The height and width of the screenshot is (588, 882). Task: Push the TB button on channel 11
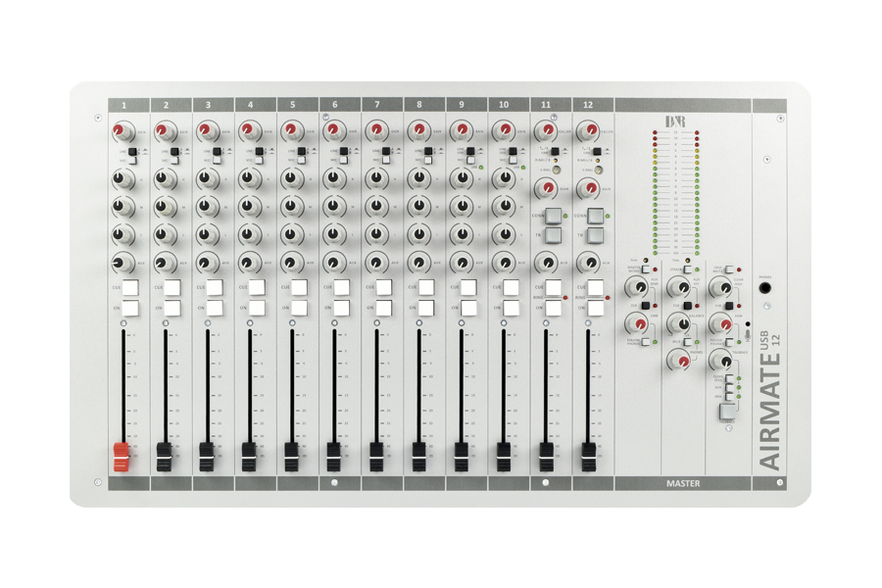click(x=553, y=235)
